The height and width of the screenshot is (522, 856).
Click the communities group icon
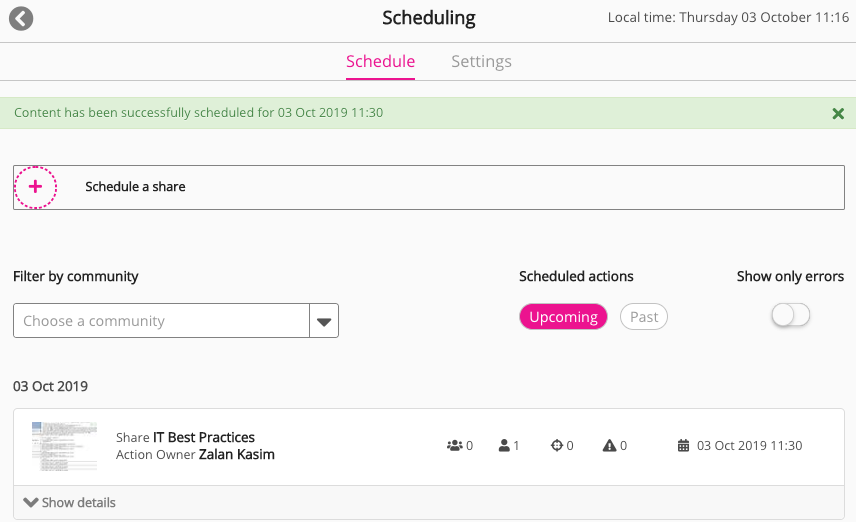coord(454,446)
